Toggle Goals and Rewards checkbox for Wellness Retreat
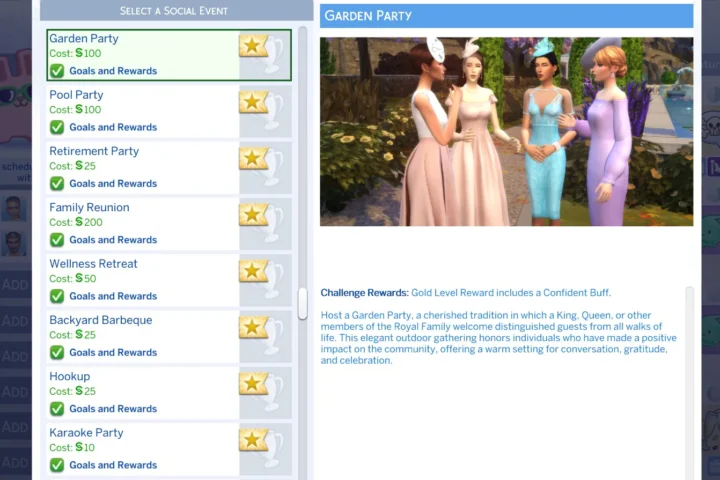The height and width of the screenshot is (480, 720). (x=57, y=296)
